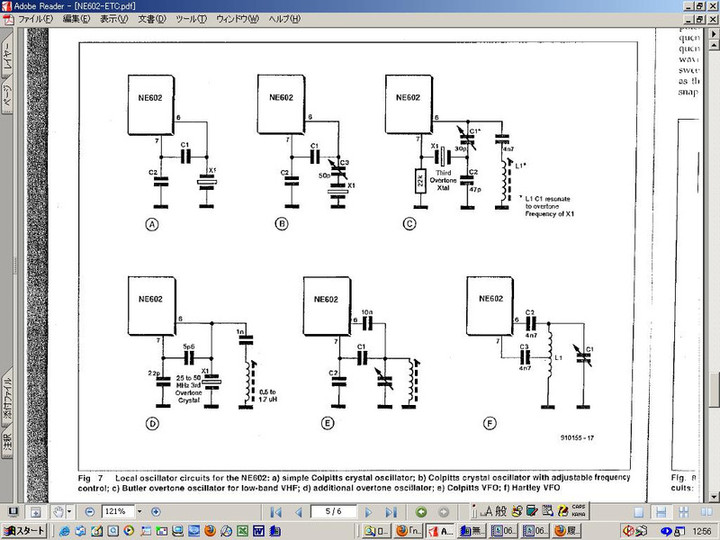Viewport: 720px width, 540px height.
Task: Go to the first page
Action: tap(276, 512)
